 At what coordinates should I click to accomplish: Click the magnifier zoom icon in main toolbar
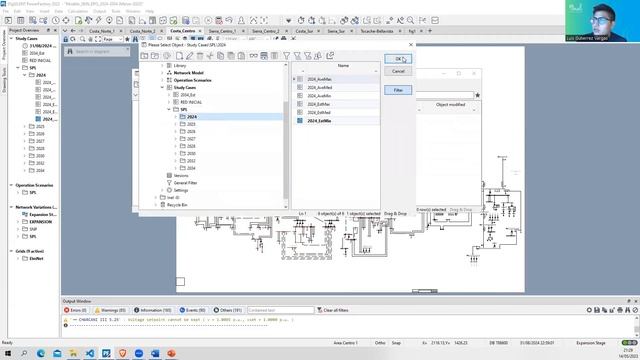click(410, 20)
